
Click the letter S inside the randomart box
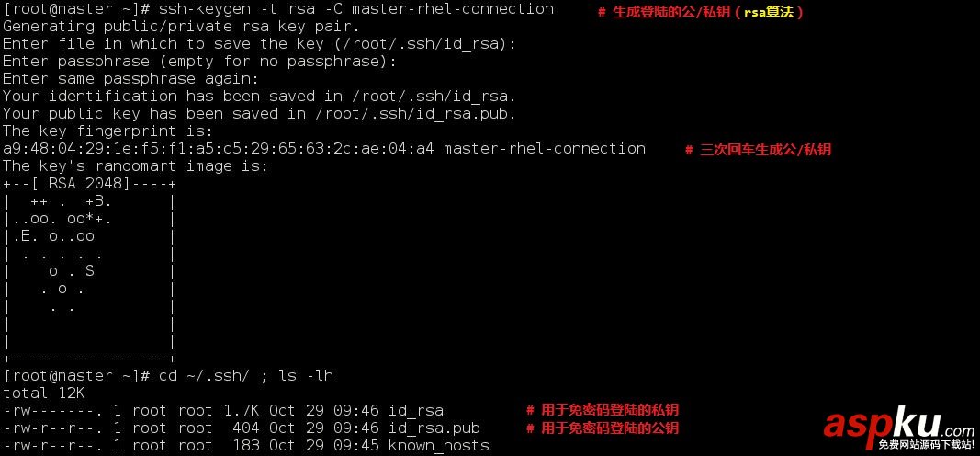pyautogui.click(x=89, y=271)
